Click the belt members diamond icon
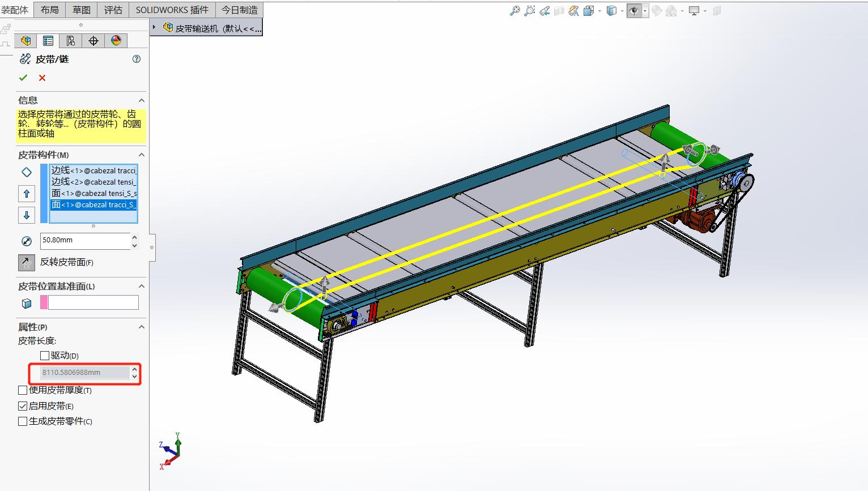 tap(27, 172)
